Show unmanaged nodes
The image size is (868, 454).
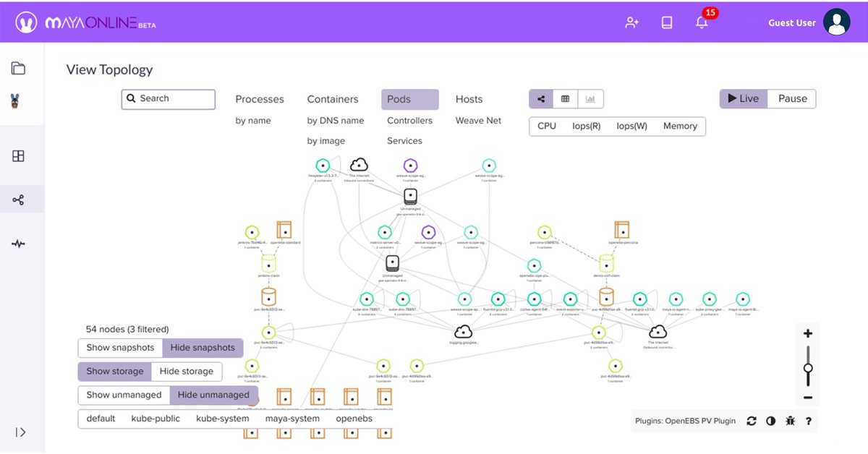pyautogui.click(x=124, y=395)
